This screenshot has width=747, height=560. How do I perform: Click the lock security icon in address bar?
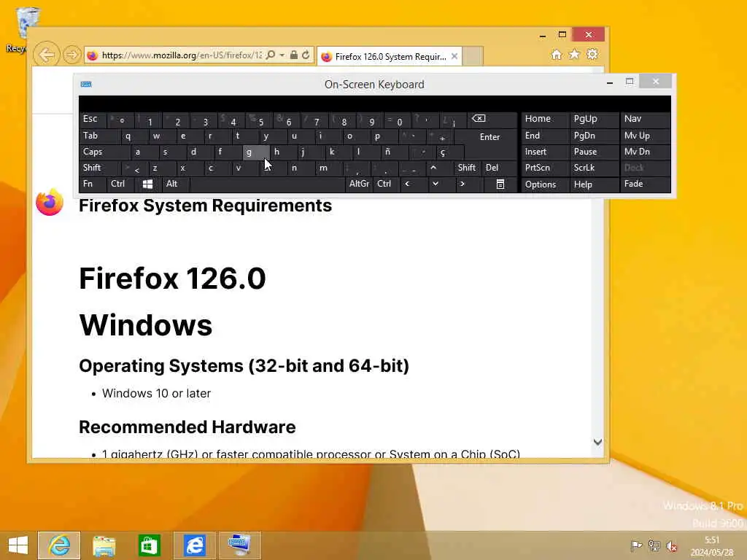coord(294,55)
